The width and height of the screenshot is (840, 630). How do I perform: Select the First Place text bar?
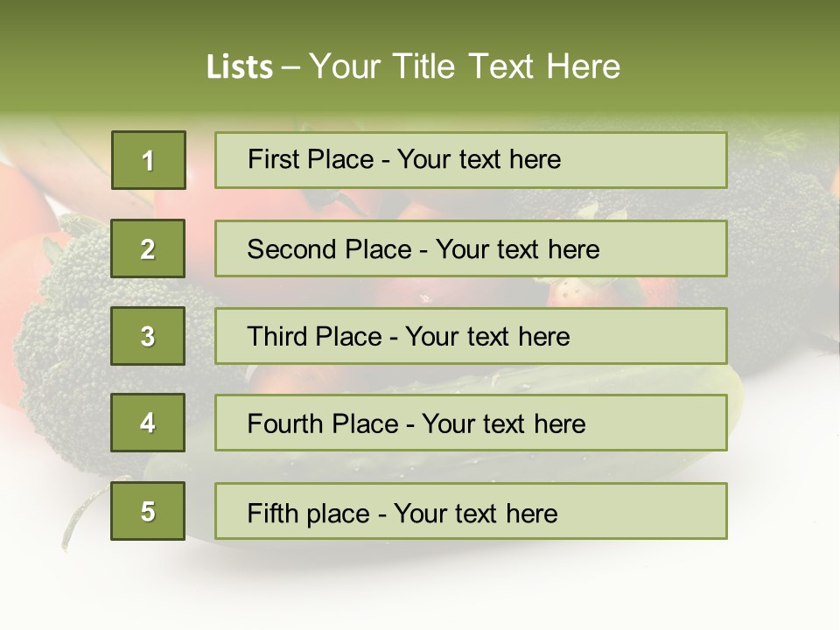tap(471, 160)
